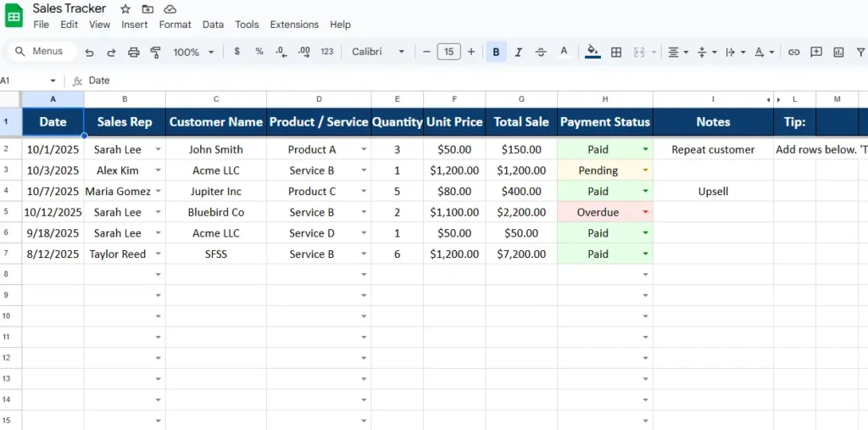Open the fill color picker

point(593,52)
